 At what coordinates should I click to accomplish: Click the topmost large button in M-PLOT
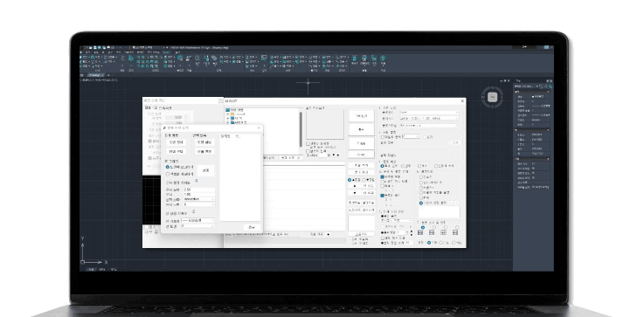[x=362, y=116]
